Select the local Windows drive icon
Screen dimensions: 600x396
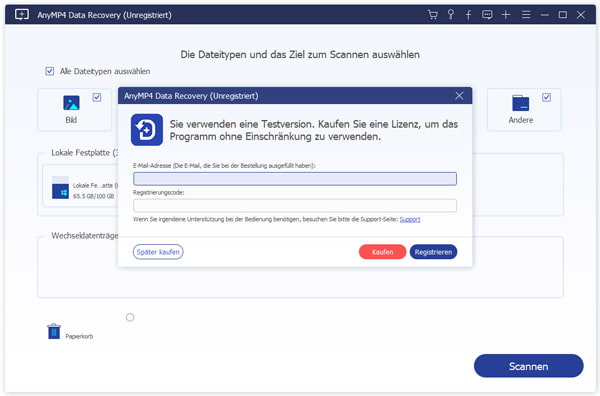(x=60, y=187)
